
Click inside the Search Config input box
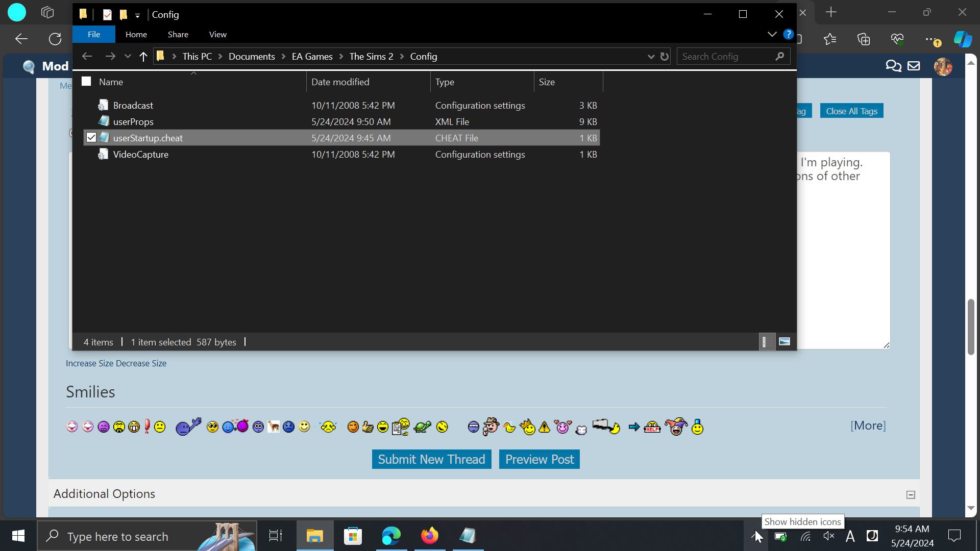coord(725,56)
